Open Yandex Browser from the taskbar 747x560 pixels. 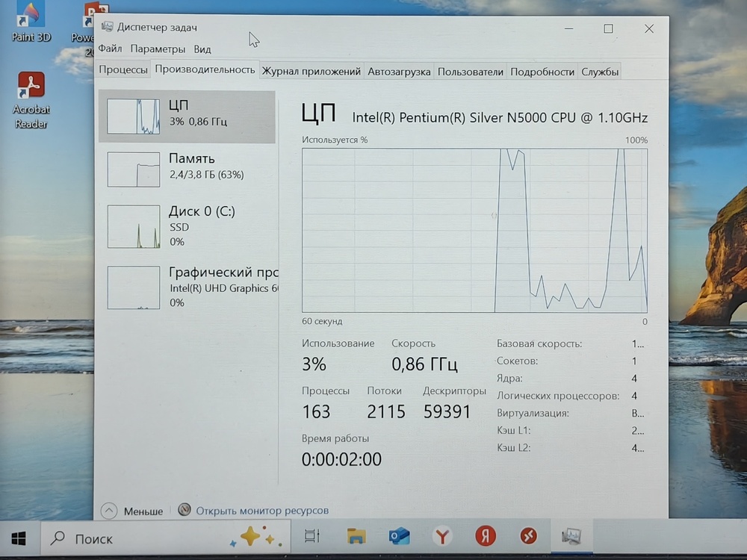point(443,535)
